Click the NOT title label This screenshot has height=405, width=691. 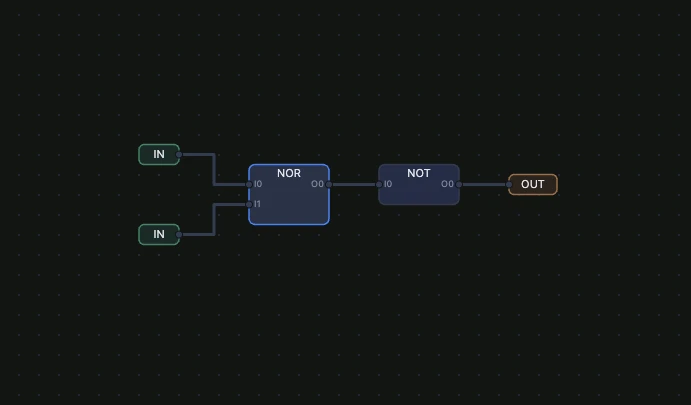pos(419,173)
